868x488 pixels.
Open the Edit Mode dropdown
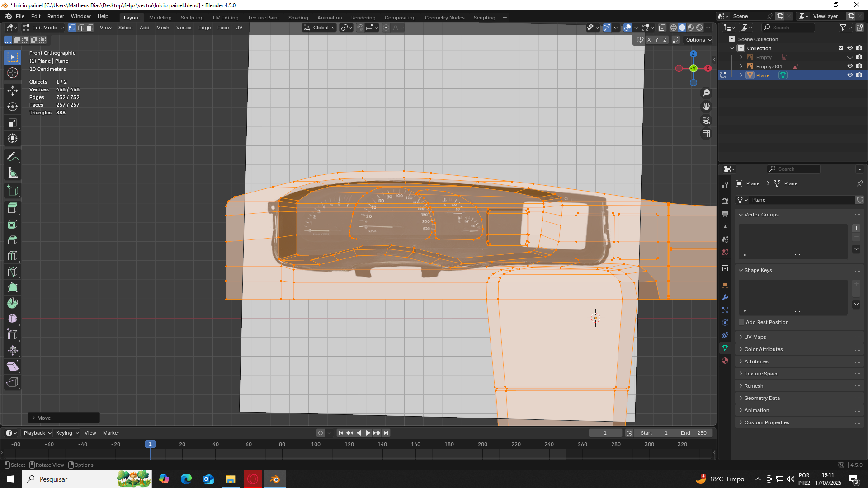pos(44,28)
